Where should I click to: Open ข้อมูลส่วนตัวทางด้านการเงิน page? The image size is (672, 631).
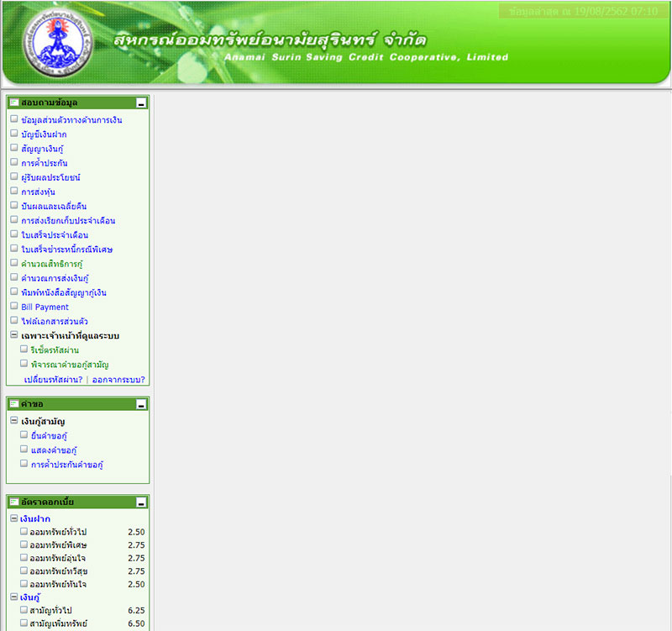pyautogui.click(x=71, y=120)
